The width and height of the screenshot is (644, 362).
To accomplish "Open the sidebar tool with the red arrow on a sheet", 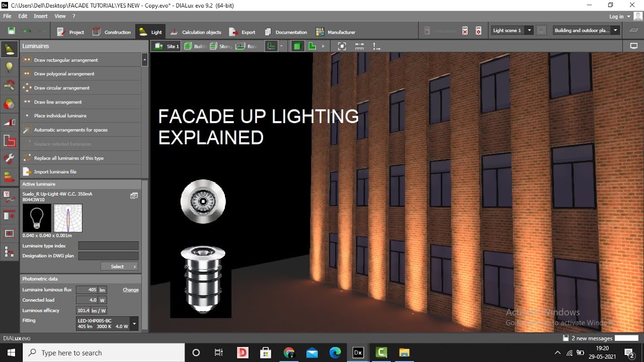I will 9,215.
